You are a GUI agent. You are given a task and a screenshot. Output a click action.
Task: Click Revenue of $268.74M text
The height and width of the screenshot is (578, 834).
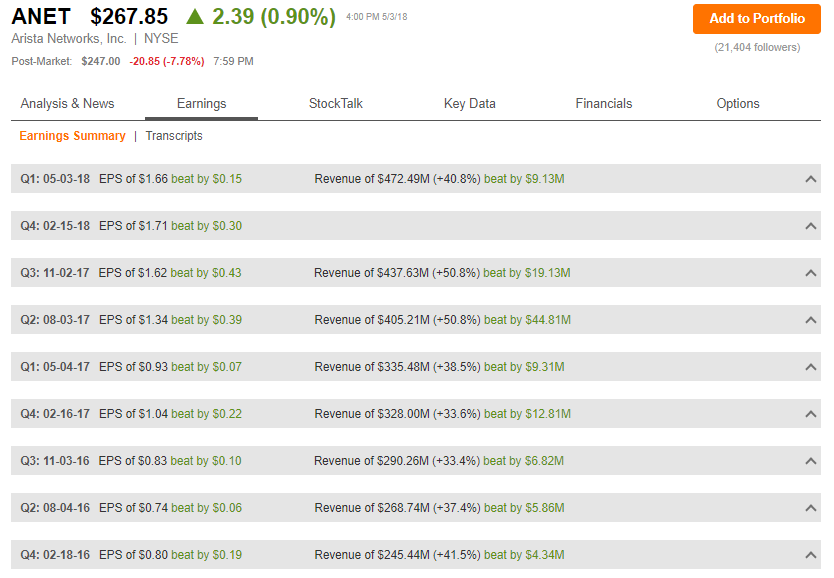[372, 508]
